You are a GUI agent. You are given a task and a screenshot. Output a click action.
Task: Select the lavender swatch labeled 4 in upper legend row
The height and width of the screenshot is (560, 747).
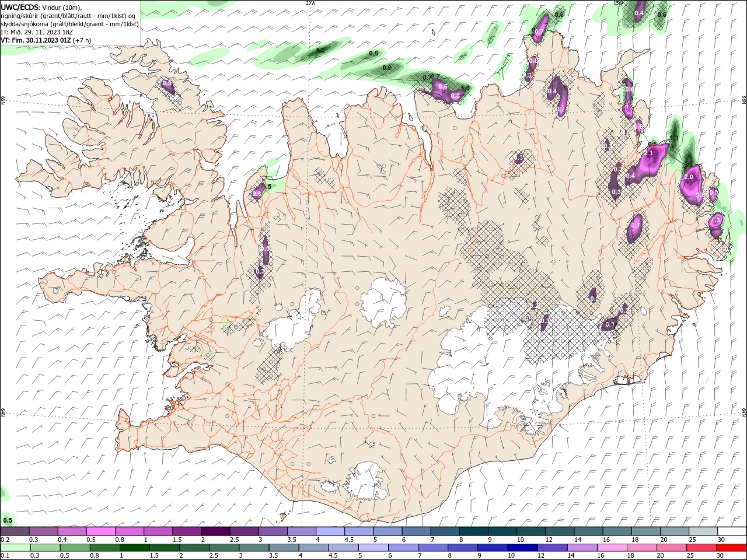[330, 531]
